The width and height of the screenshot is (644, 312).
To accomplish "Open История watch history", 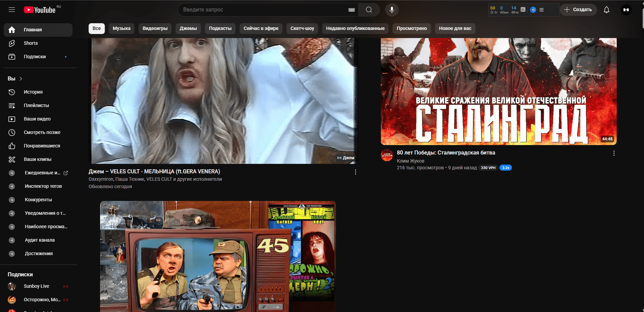I will click(38, 92).
